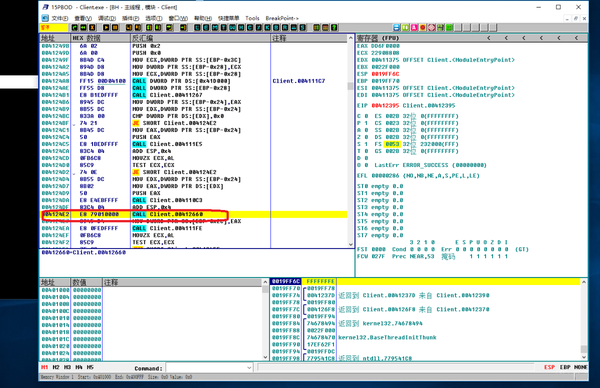
Task: Open Windows list with W icon
Action: pyautogui.click(x=232, y=28)
